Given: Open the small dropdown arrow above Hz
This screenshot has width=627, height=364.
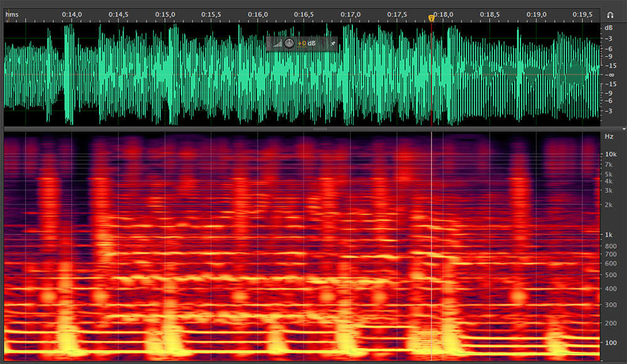Looking at the screenshot, I should pyautogui.click(x=623, y=128).
